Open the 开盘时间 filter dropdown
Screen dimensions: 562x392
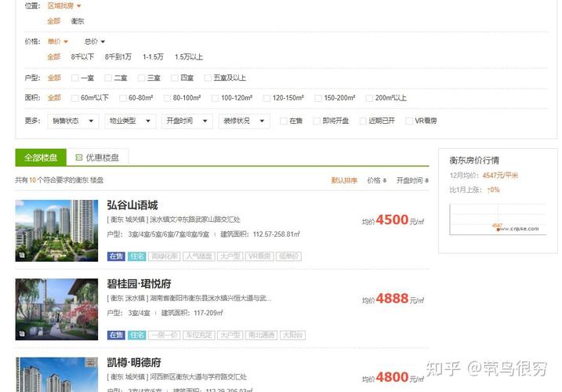tap(187, 121)
